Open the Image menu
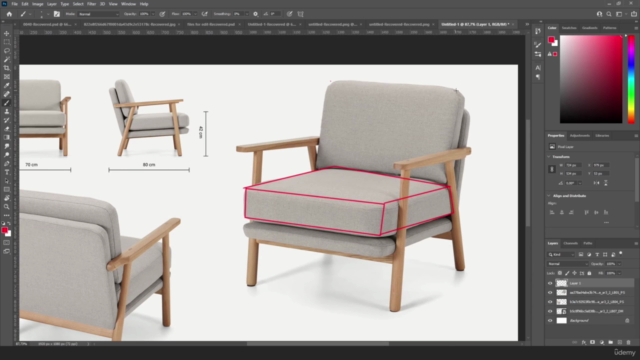The image size is (640, 360). pos(37,4)
